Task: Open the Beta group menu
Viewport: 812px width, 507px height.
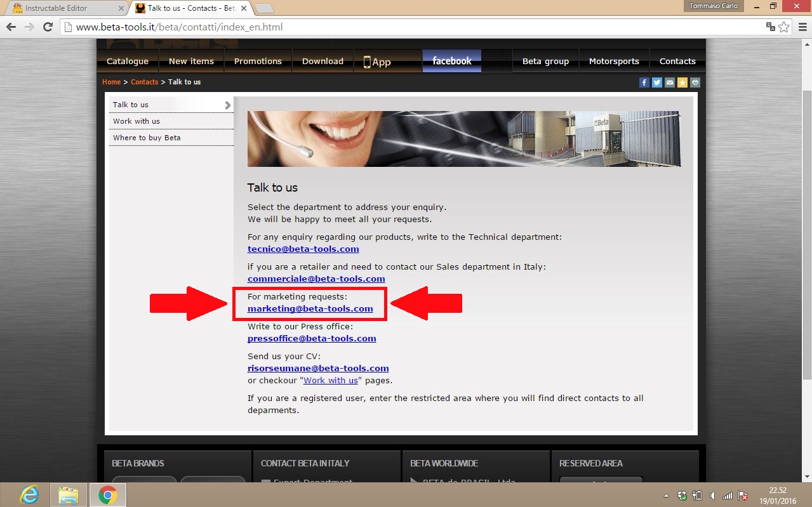Action: pyautogui.click(x=545, y=62)
